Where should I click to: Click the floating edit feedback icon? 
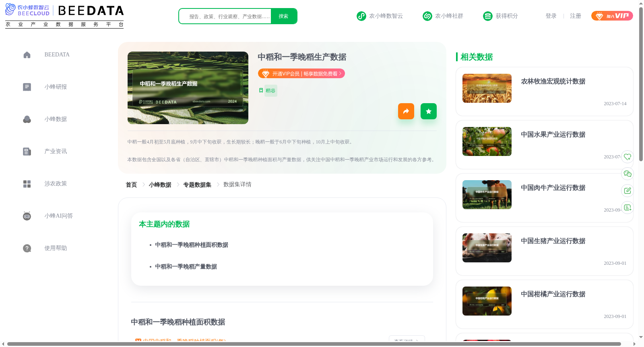(x=627, y=191)
